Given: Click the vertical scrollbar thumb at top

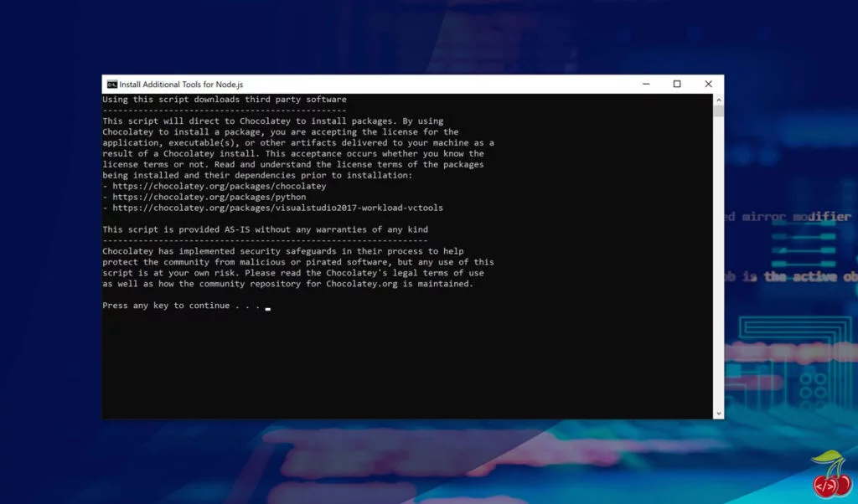Looking at the screenshot, I should tap(718, 111).
